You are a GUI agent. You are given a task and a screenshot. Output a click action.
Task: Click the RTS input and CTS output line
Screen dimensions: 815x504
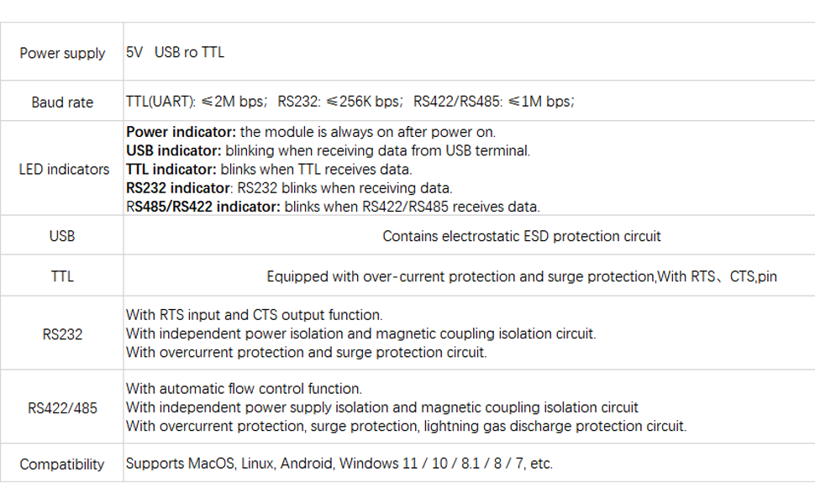pos(255,315)
